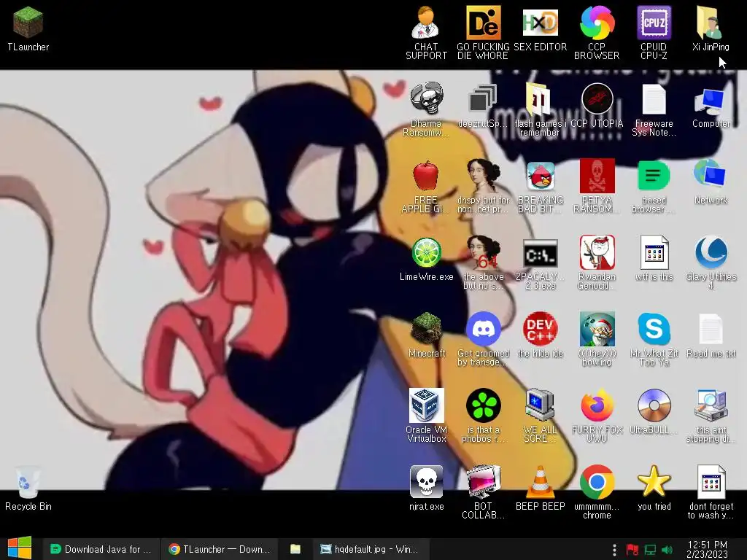The height and width of the screenshot is (560, 747).
Task: Switch to hqdefault.jpg - Win... taskbar window
Action: coord(370,549)
